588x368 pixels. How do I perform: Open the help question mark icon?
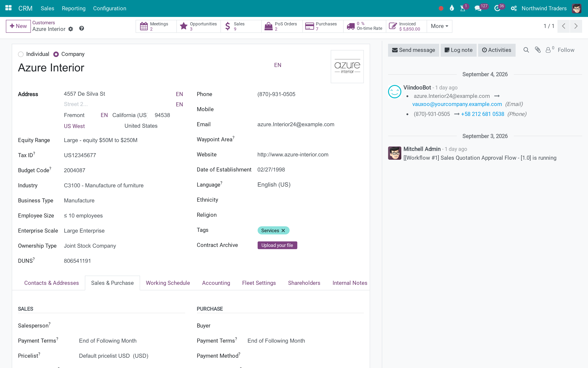[x=82, y=29]
